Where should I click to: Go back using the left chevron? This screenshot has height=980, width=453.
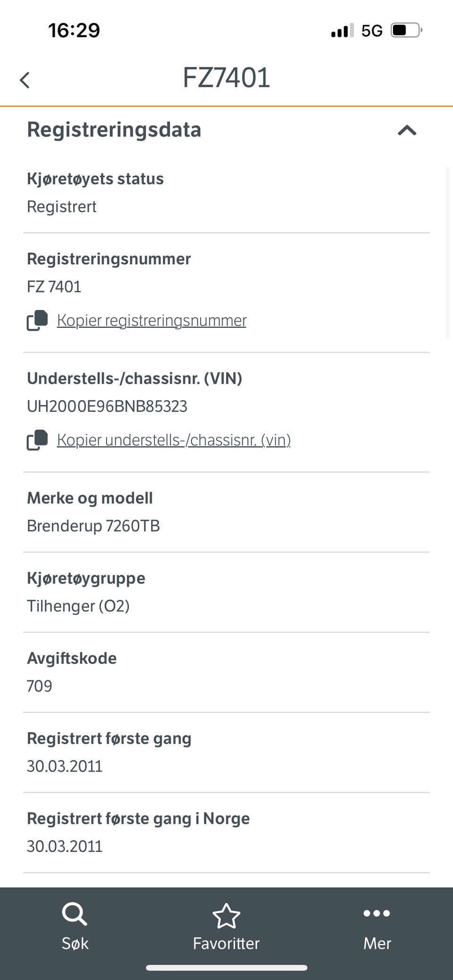tap(25, 80)
